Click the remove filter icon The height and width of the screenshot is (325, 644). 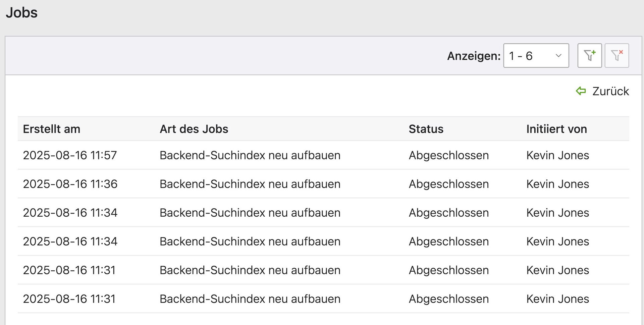point(616,55)
